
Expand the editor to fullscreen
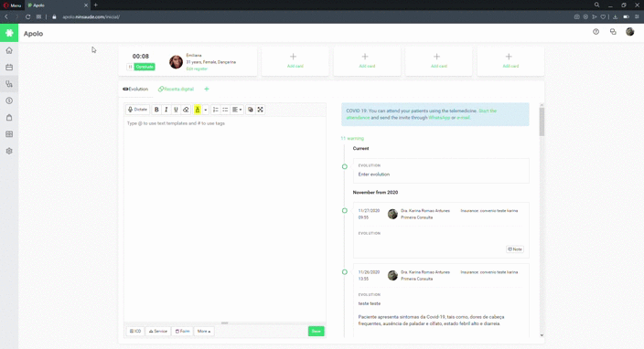pyautogui.click(x=261, y=110)
